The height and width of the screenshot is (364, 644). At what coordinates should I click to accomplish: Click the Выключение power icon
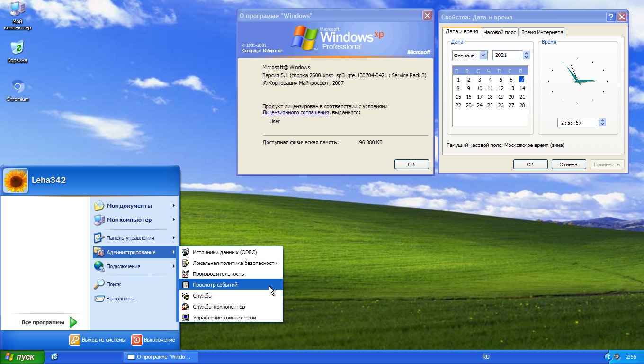click(x=137, y=340)
